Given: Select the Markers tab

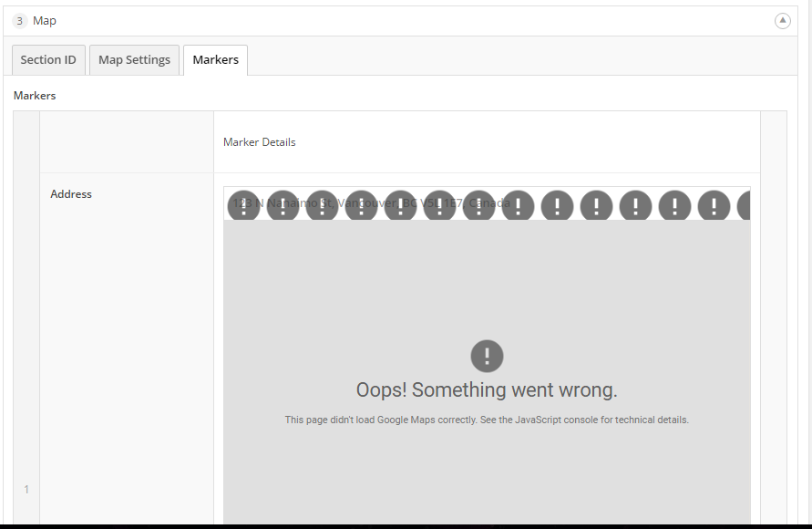Looking at the screenshot, I should click(215, 60).
